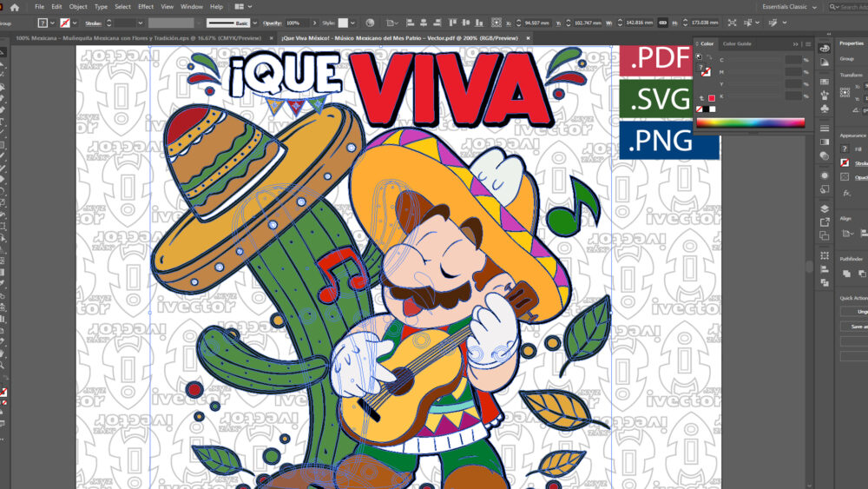Click the fx effects icon in Properties
The width and height of the screenshot is (868, 489).
[x=845, y=194]
